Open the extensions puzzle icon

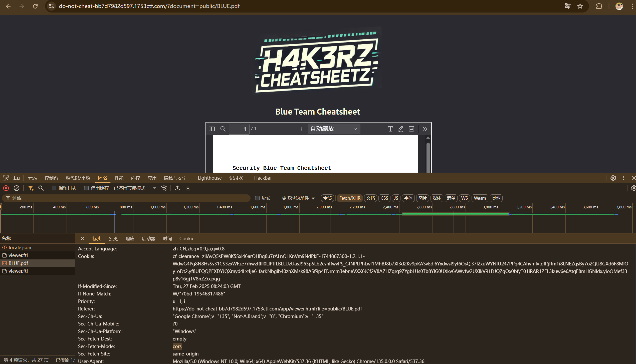click(599, 6)
